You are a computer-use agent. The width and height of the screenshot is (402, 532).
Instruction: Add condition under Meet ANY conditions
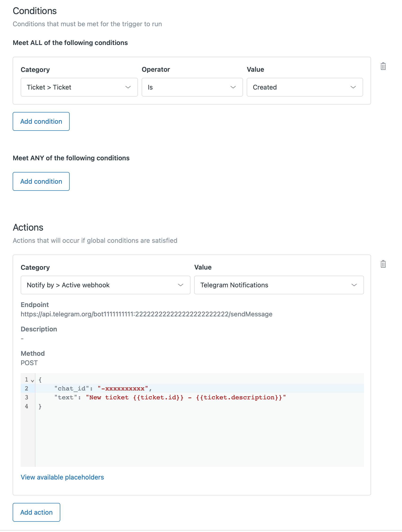(x=41, y=181)
